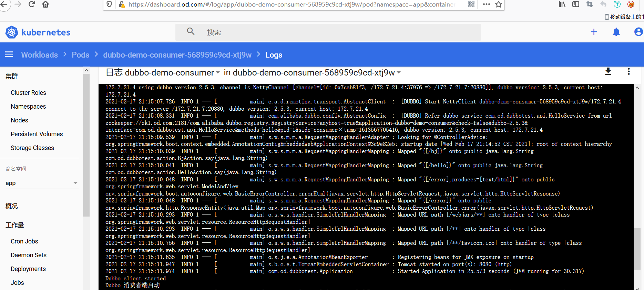Open the mobile bookmarks folder

coord(624,17)
